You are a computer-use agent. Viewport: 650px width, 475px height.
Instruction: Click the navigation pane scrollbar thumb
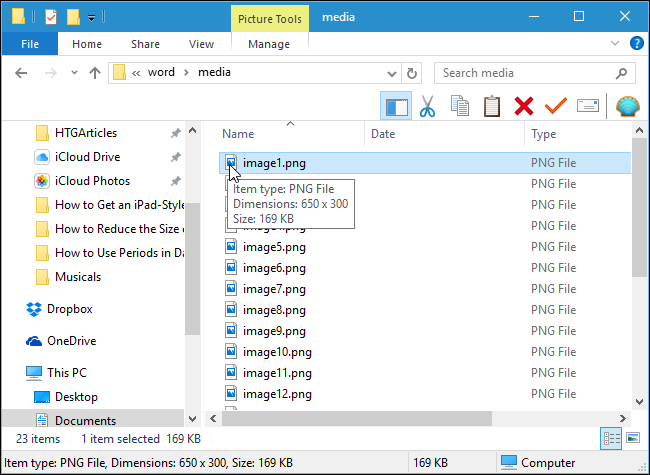[x=192, y=269]
